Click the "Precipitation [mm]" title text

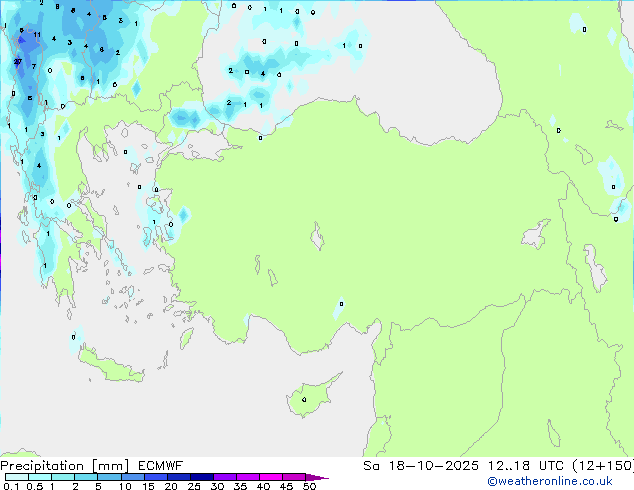(x=65, y=466)
